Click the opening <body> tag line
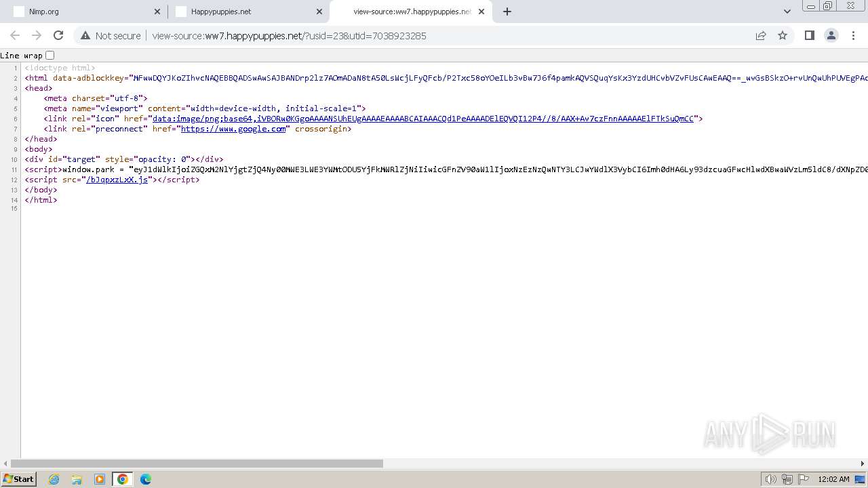The height and width of the screenshot is (488, 868). (x=39, y=149)
